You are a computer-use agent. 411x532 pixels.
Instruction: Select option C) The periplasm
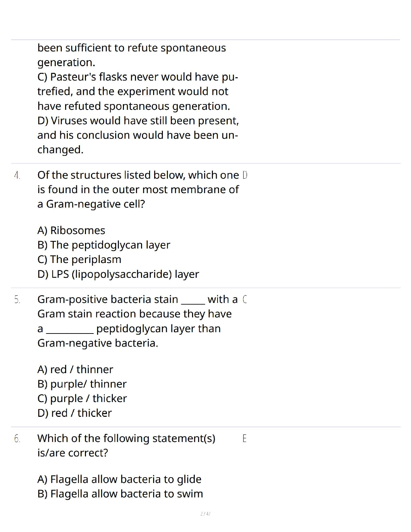click(x=79, y=259)
